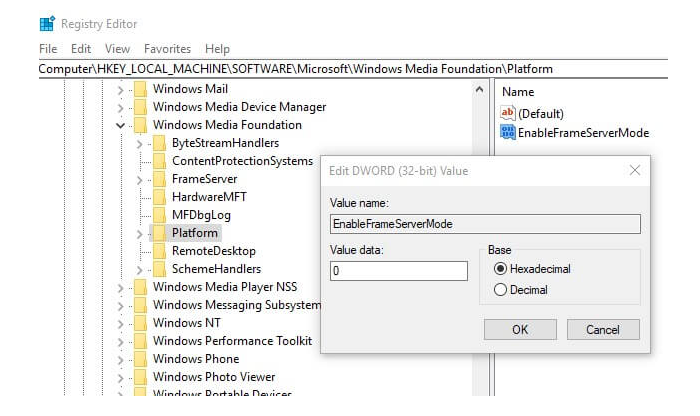Click the Value data field

click(399, 271)
